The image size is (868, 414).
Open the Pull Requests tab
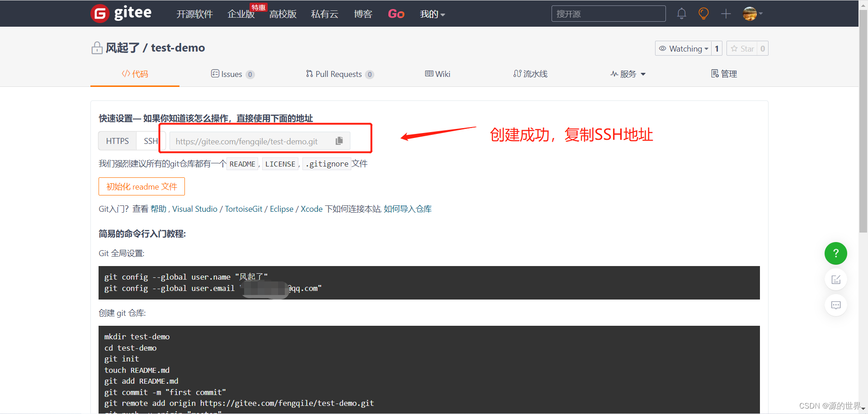coord(340,74)
